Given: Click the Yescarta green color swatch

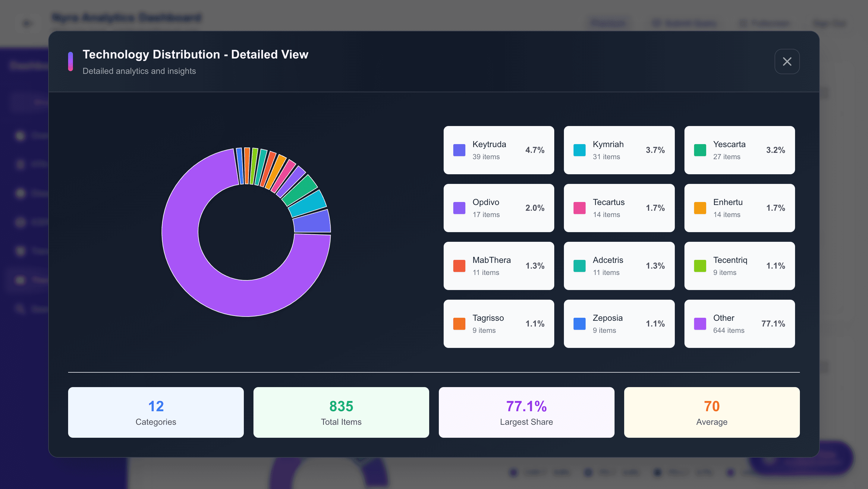Looking at the screenshot, I should click(x=700, y=150).
